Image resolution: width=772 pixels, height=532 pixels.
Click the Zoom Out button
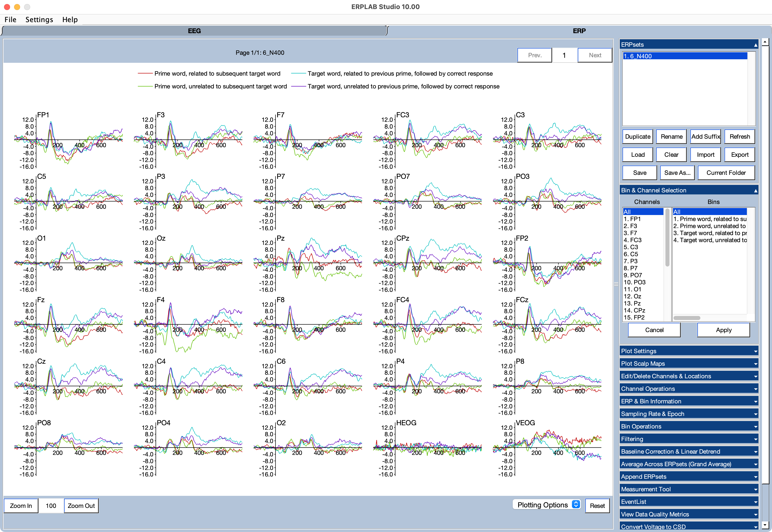tap(81, 506)
